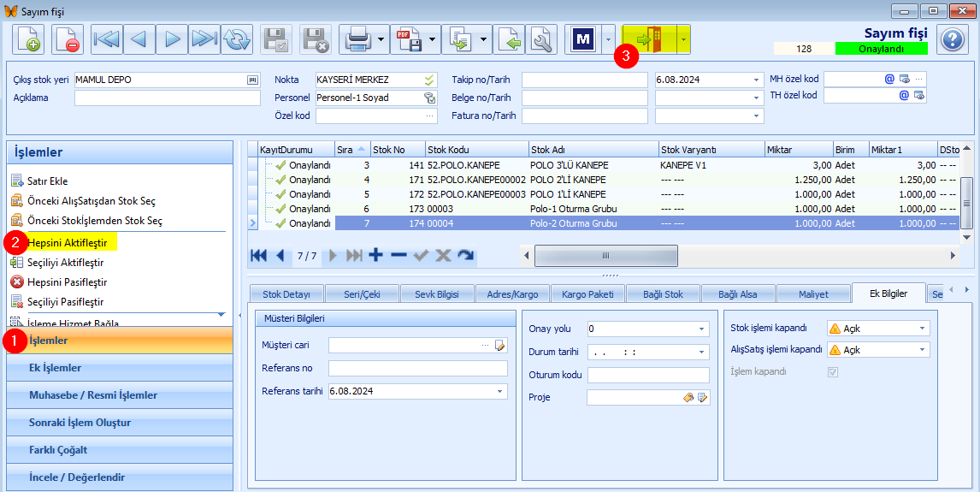Viewport: 980px width, 492px height.
Task: Open the Sonraki İşlem Oluştur section
Action: tap(120, 423)
